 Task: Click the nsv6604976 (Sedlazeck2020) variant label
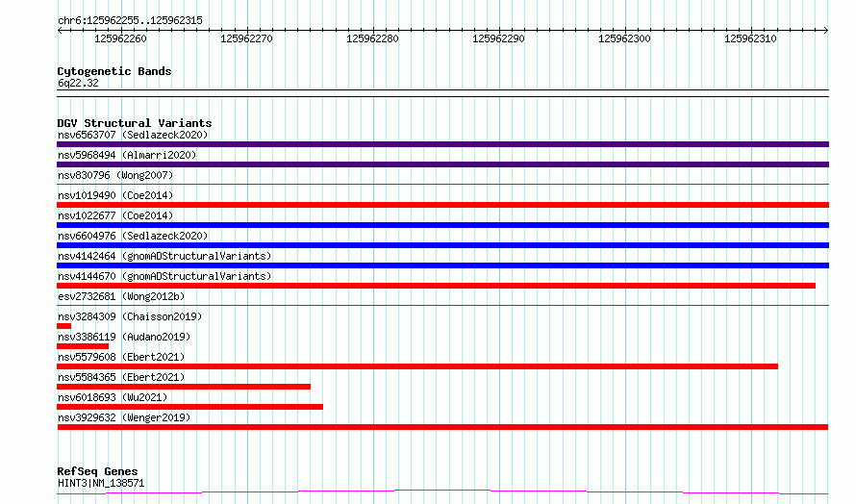click(133, 236)
